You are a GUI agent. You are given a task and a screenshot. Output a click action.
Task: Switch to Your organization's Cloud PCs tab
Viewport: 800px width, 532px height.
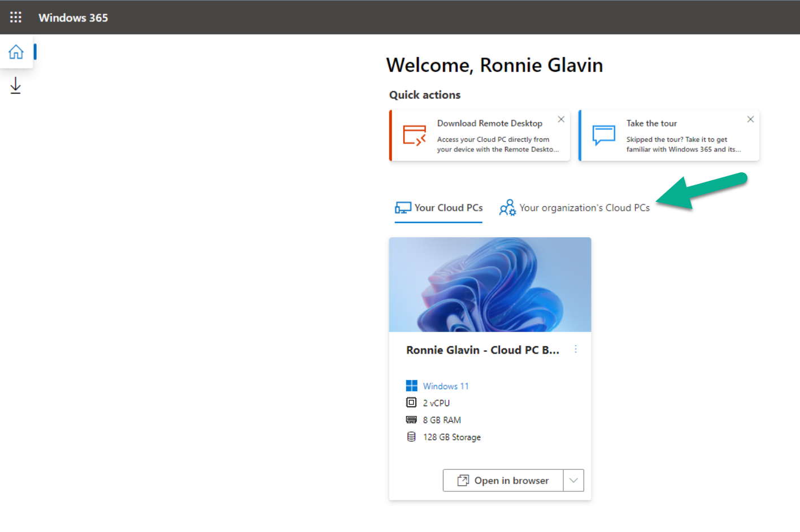point(575,208)
